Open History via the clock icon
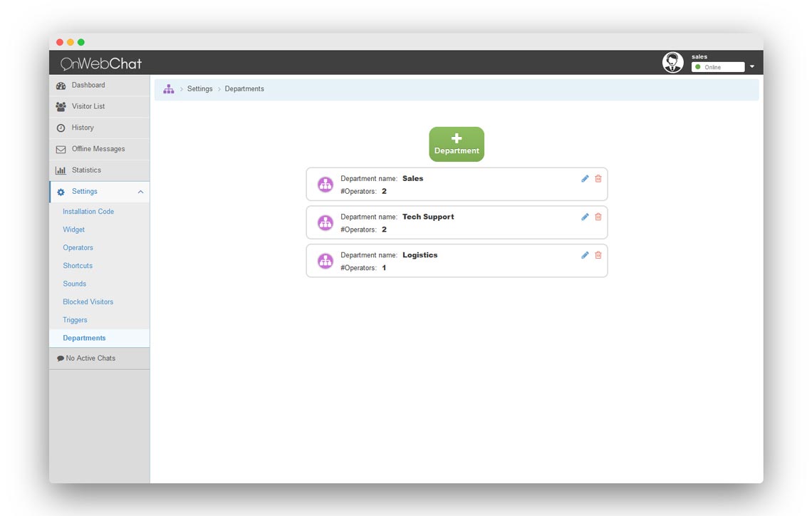 click(61, 128)
